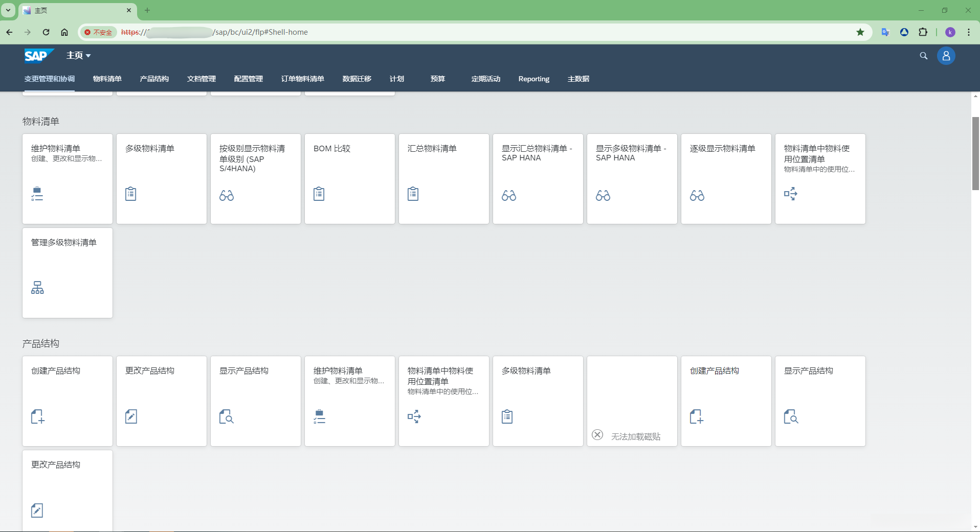Switch to 产品结构 tab

[x=154, y=79]
